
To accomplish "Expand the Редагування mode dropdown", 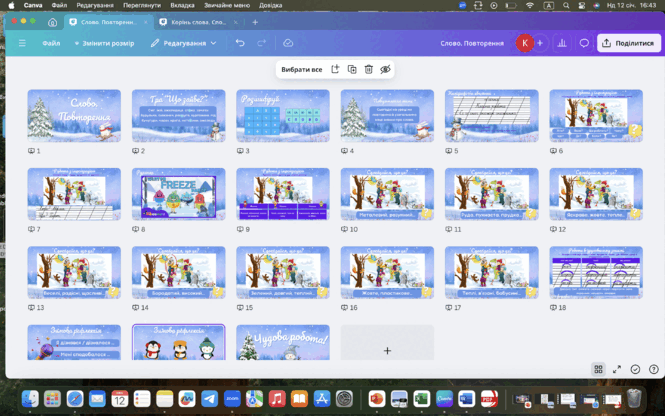I will tap(183, 43).
